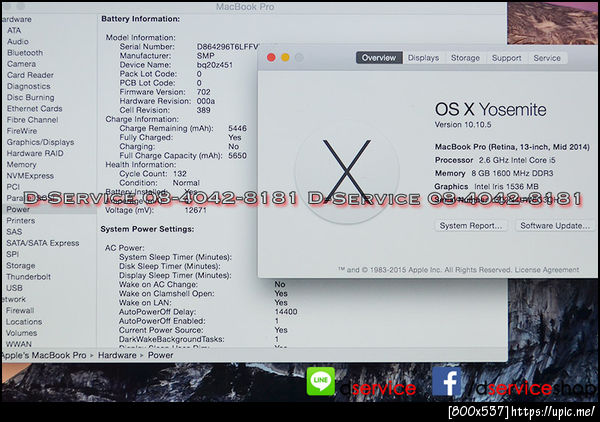Select Disc Burning in the sidebar
Viewport: 600px width, 422px height.
click(x=31, y=97)
